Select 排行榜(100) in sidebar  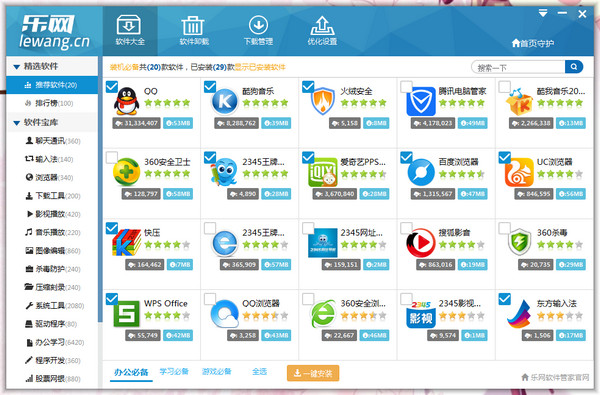click(x=52, y=103)
